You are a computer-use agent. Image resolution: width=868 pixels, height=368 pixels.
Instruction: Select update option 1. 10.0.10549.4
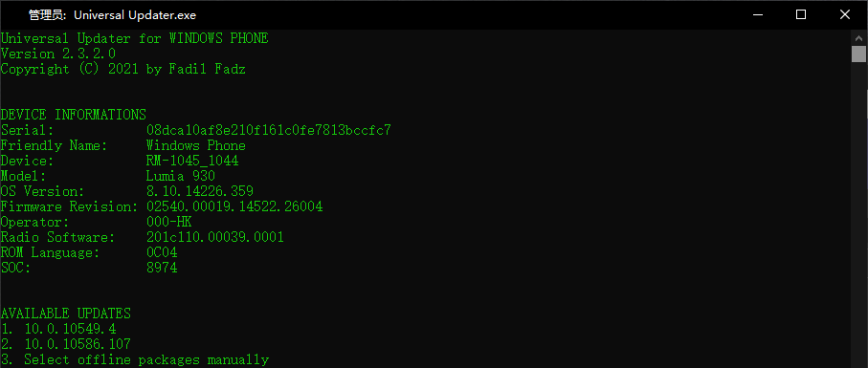click(x=58, y=329)
